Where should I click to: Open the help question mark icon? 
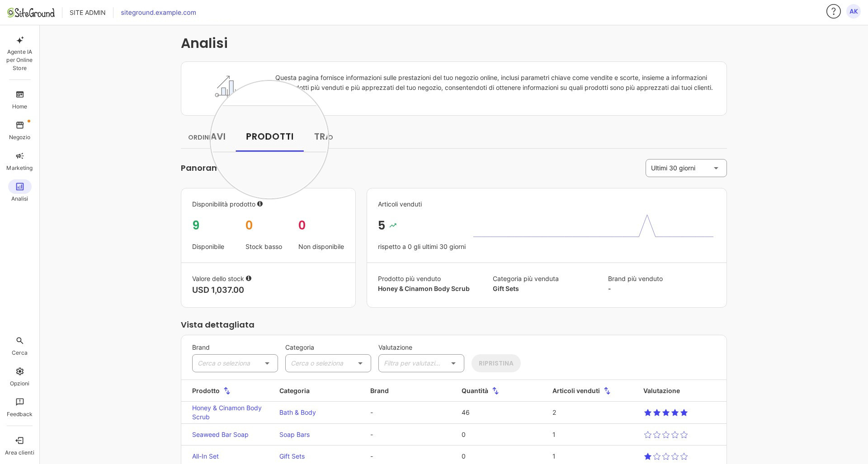[x=833, y=11]
